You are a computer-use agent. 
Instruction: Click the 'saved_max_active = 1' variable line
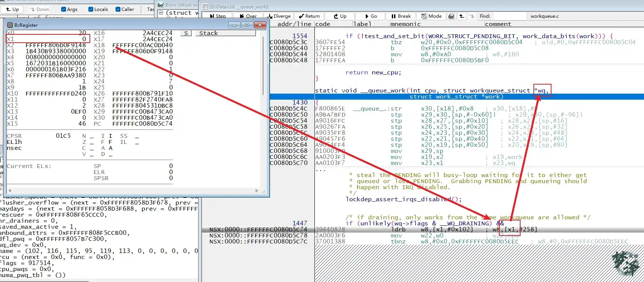38,227
